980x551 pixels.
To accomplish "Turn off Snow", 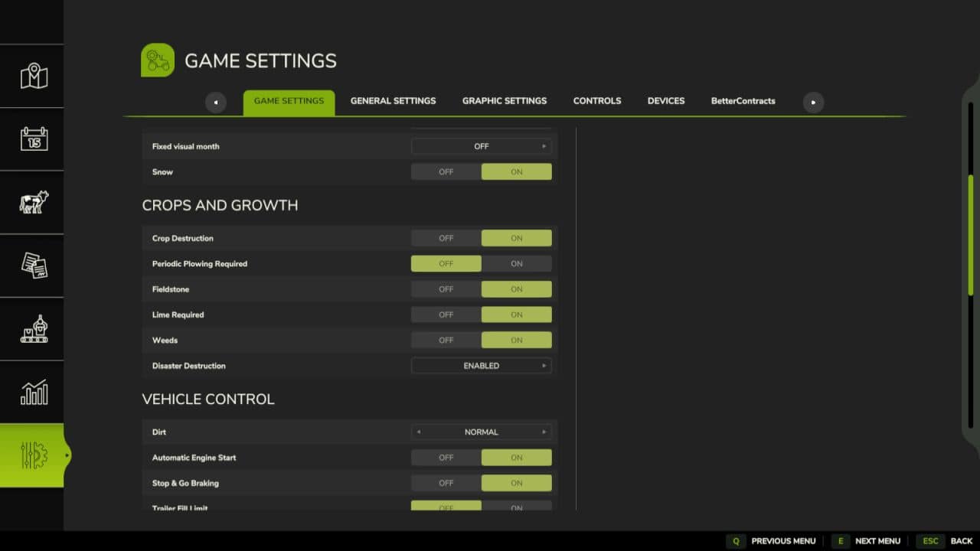I will click(446, 171).
